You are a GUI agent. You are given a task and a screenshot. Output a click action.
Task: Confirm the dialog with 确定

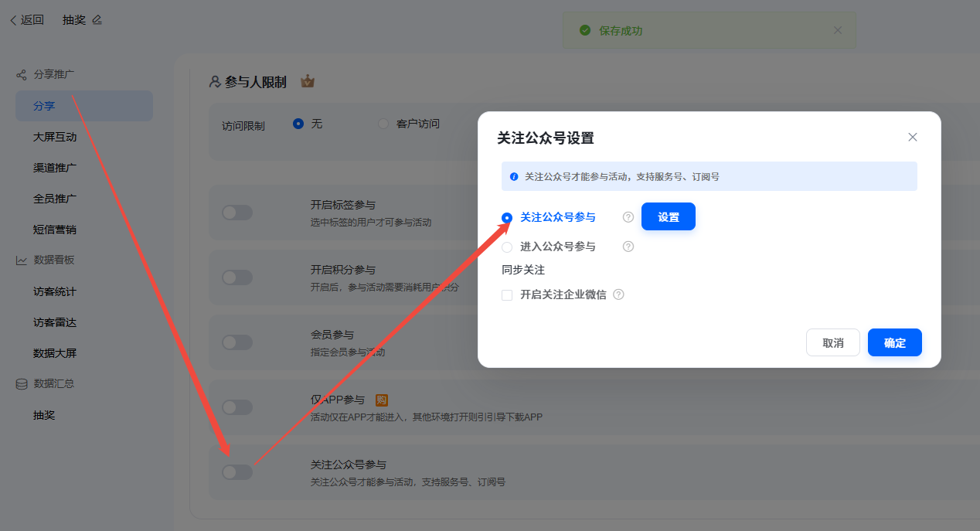pos(895,342)
